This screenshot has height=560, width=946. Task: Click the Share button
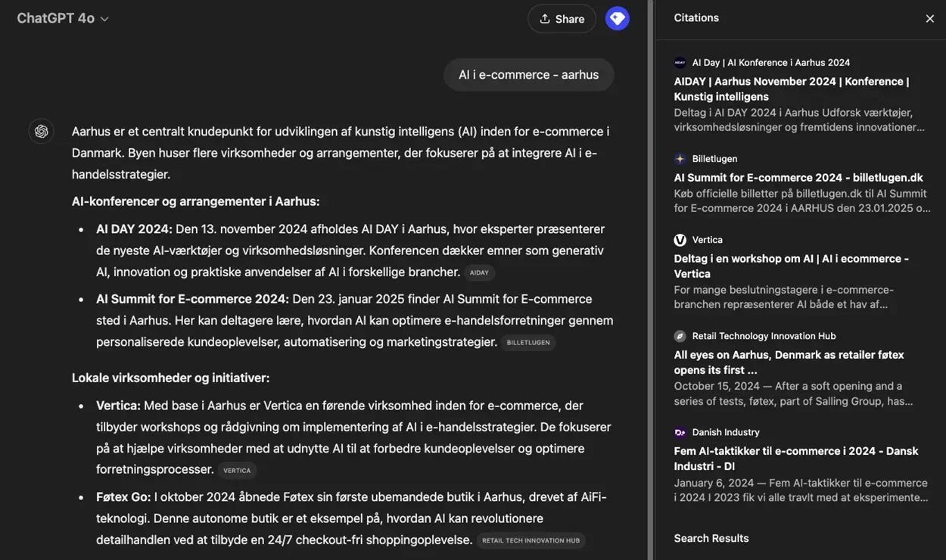pyautogui.click(x=562, y=19)
